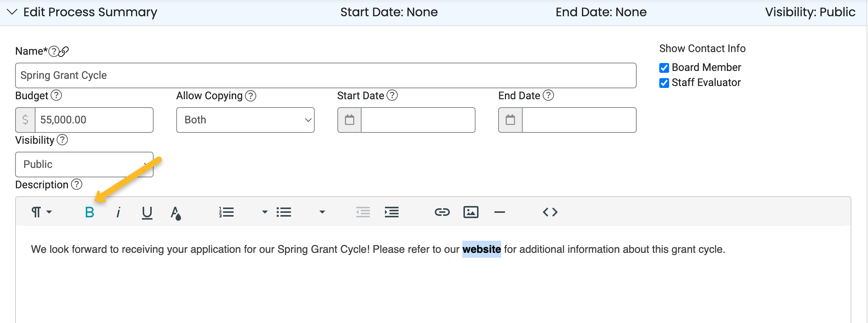868x323 pixels.
Task: Insert an unordered bullet list
Action: 284,212
